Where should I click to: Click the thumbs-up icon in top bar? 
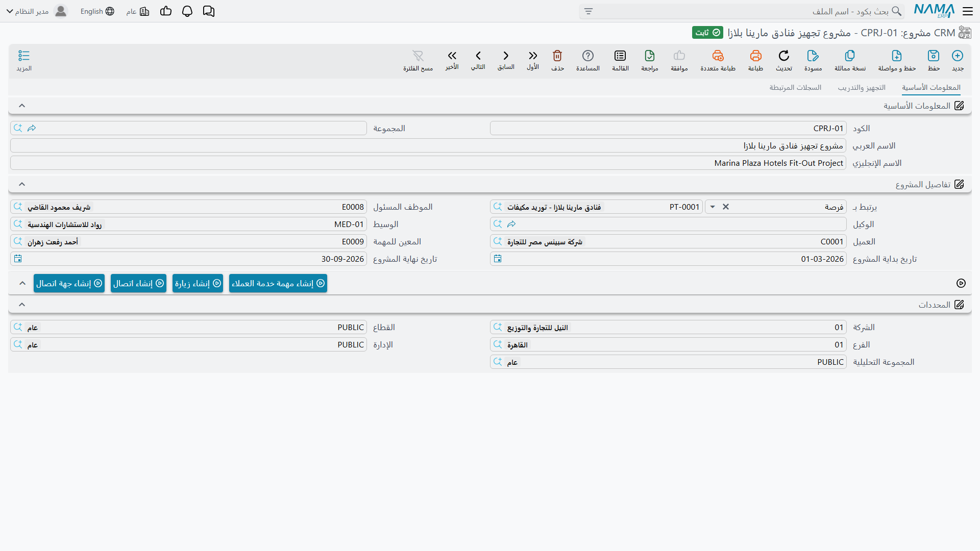[x=166, y=11]
